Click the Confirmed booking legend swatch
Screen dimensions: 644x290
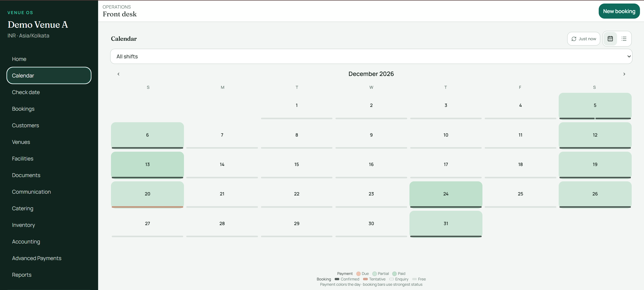click(x=337, y=279)
